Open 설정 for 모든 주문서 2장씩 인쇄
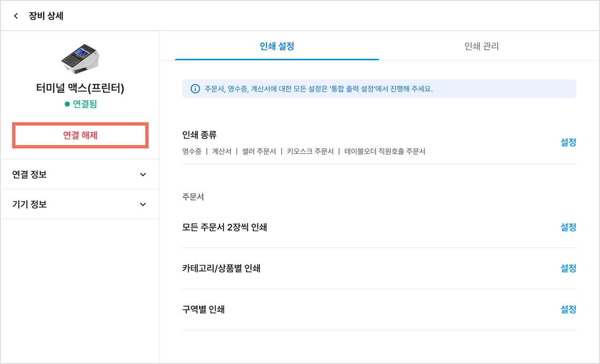600x364 pixels. tap(568, 227)
